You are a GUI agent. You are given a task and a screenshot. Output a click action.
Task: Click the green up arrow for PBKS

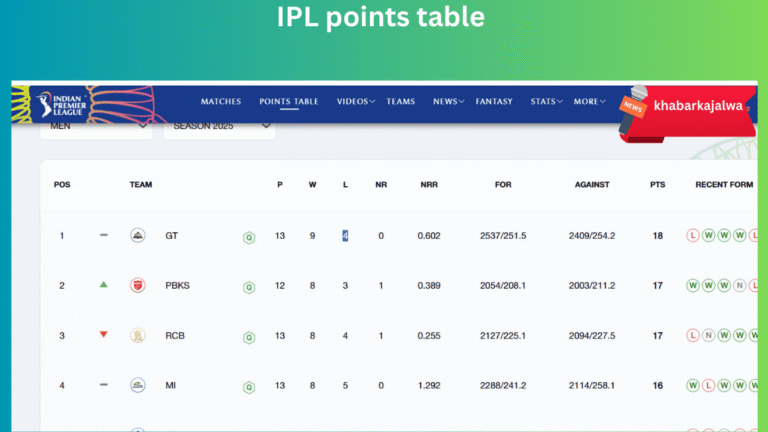coord(103,285)
